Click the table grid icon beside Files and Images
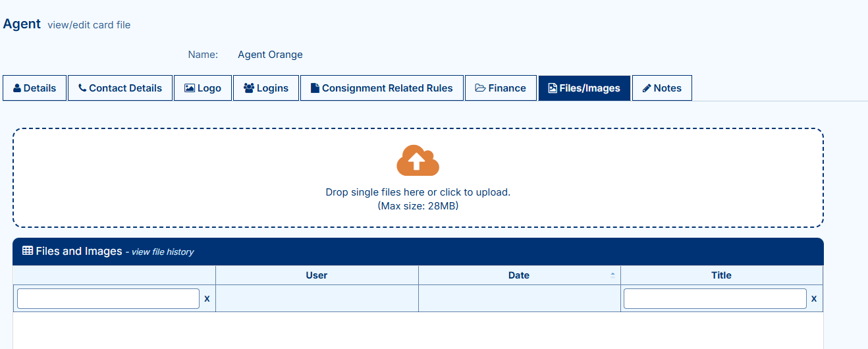The width and height of the screenshot is (868, 349). coord(28,251)
